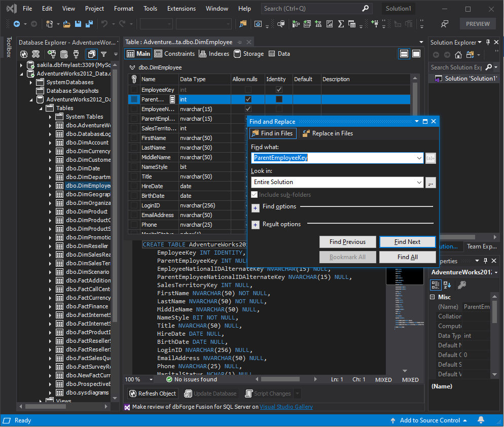The height and width of the screenshot is (427, 504).
Task: Collapse the Misc properties category
Action: [x=433, y=297]
